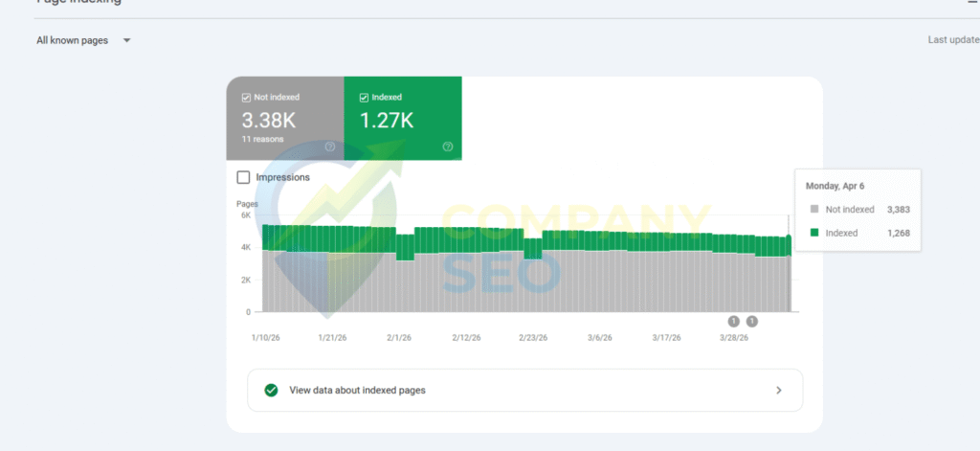Click the Last update text
The width and height of the screenshot is (980, 451).
[x=952, y=40]
